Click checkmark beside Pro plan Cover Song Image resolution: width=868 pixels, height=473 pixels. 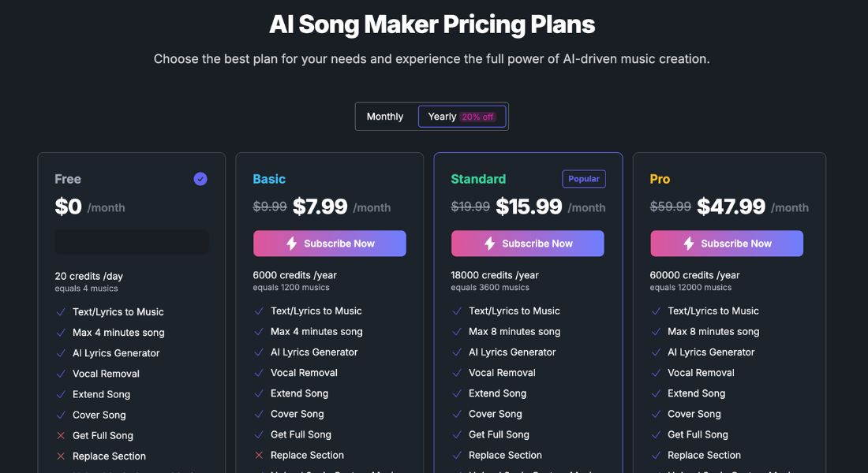tap(656, 414)
